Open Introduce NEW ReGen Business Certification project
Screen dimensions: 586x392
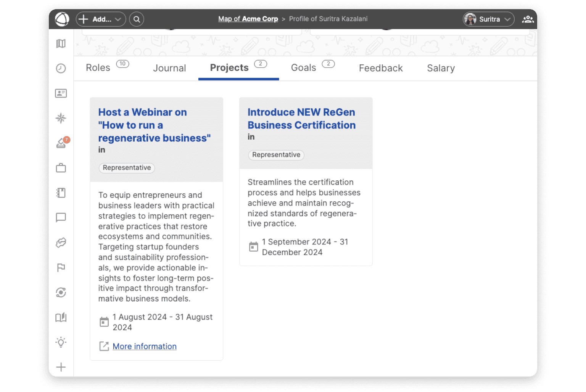[x=301, y=119]
